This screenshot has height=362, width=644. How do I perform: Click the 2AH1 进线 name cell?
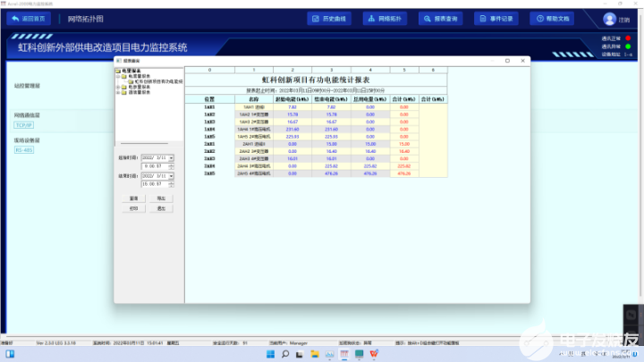coord(254,144)
